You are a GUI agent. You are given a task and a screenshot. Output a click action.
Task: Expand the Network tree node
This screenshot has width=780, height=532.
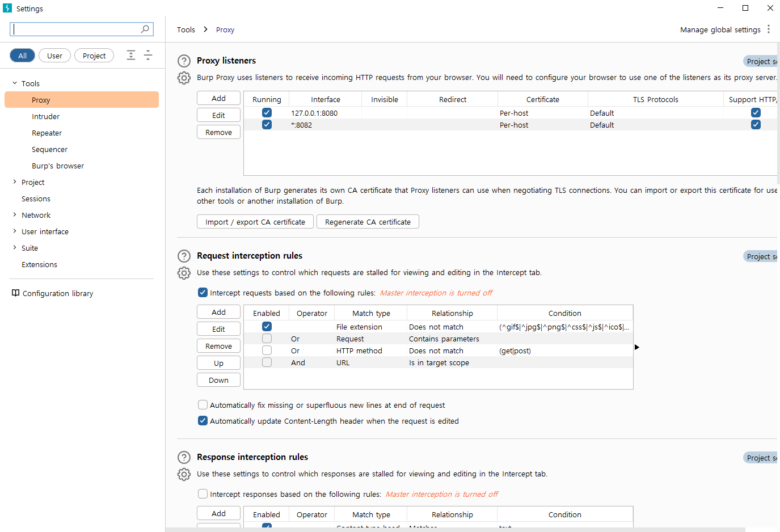click(15, 215)
